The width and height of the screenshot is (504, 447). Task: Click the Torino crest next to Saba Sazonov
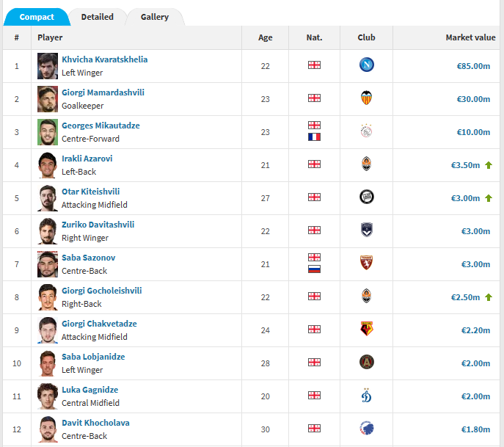pos(366,263)
